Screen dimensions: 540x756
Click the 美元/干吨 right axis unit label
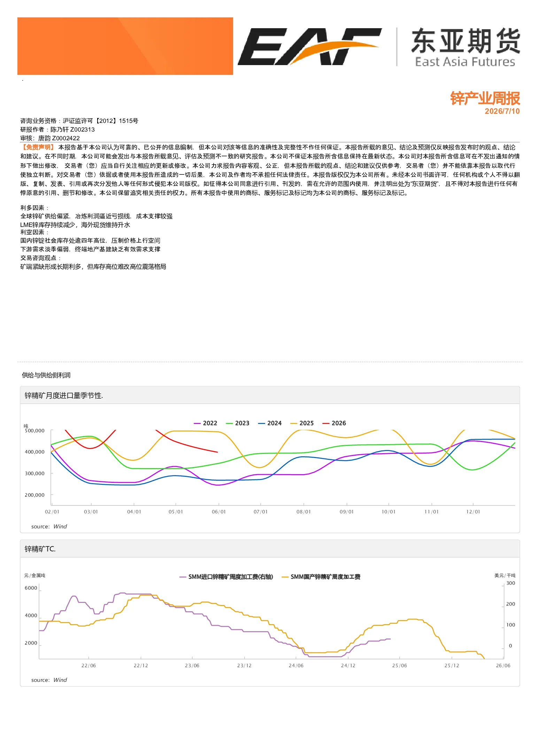point(505,575)
